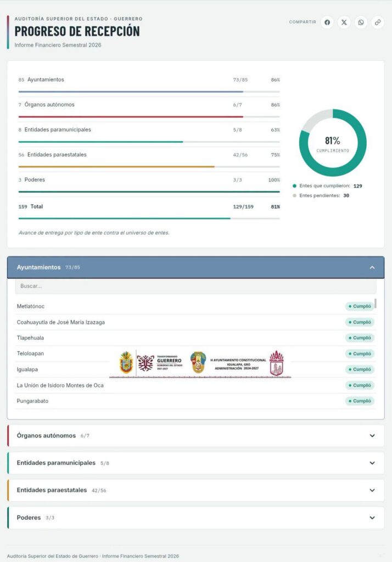The image size is (392, 562).
Task: Click the Buscar search field
Action: [196, 286]
